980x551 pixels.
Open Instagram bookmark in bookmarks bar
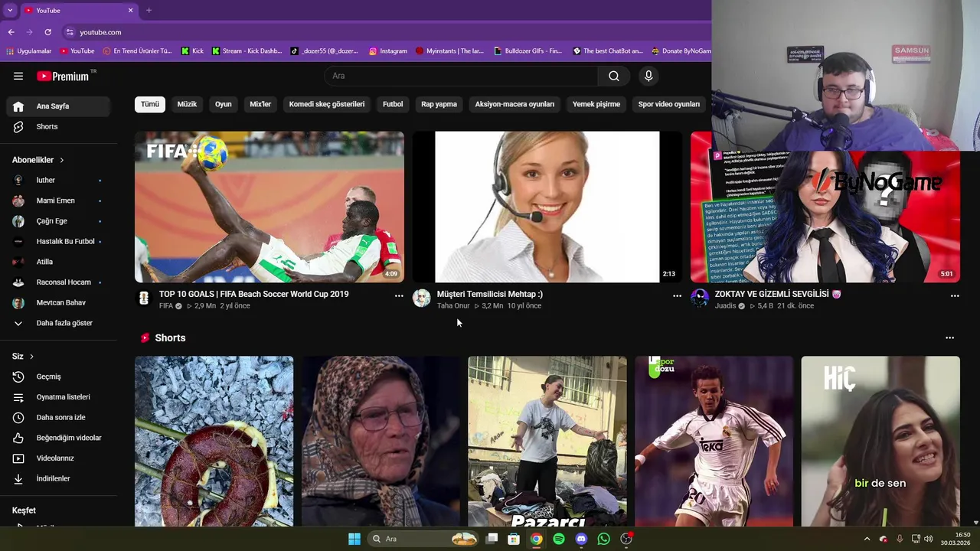388,51
